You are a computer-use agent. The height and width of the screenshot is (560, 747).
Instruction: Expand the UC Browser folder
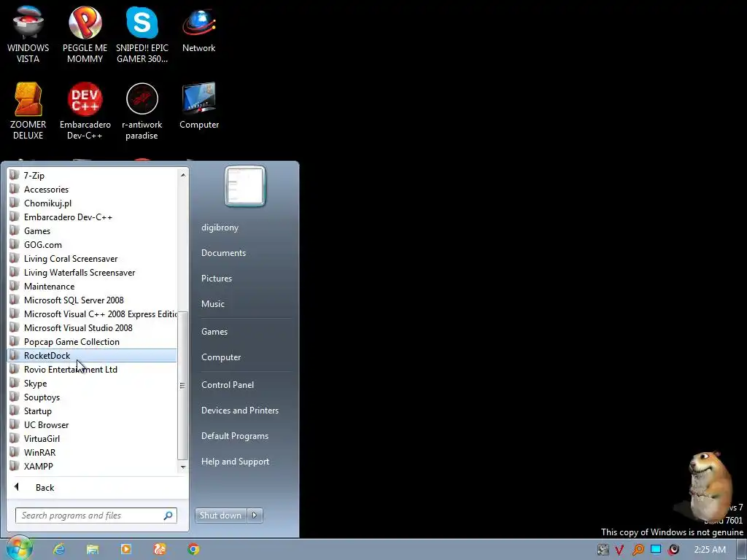point(93,425)
